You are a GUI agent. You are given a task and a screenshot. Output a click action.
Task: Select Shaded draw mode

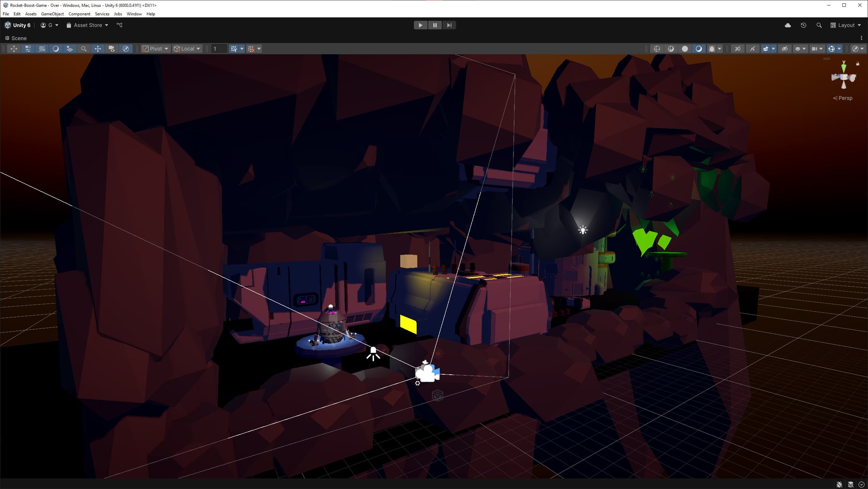699,49
